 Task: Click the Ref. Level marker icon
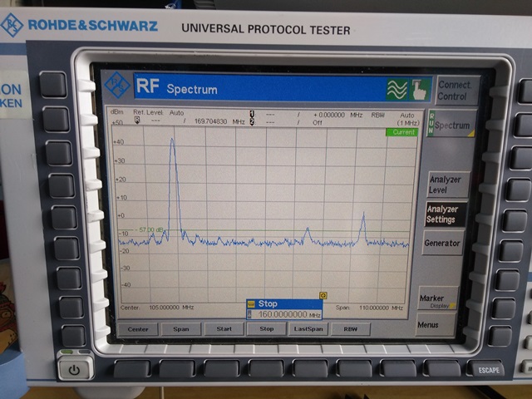(x=136, y=121)
